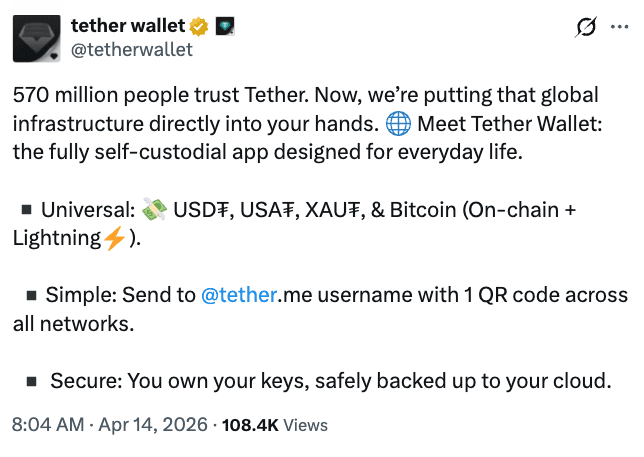Open the tether wallet profile avatar
The width and height of the screenshot is (644, 457).
pyautogui.click(x=38, y=36)
